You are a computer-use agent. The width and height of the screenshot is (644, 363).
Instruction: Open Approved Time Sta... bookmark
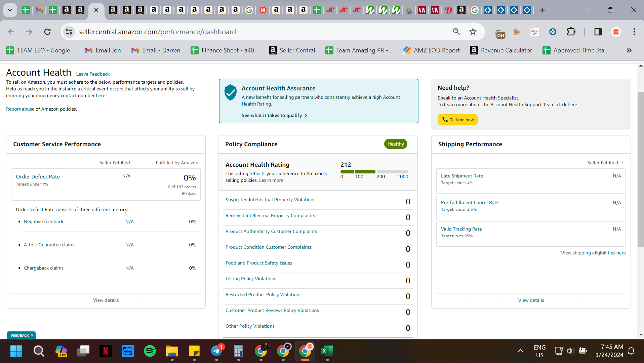point(576,50)
